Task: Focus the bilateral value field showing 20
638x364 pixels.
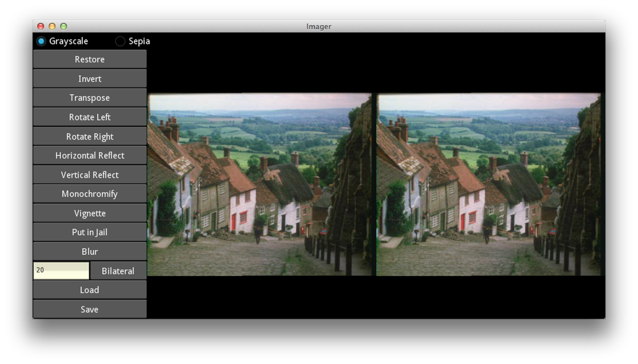Action: 61,271
